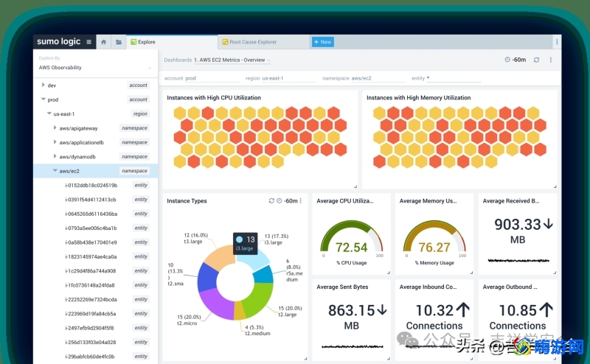This screenshot has height=364, width=590.
Task: Open the sumo logic hamburger menu
Action: point(88,42)
